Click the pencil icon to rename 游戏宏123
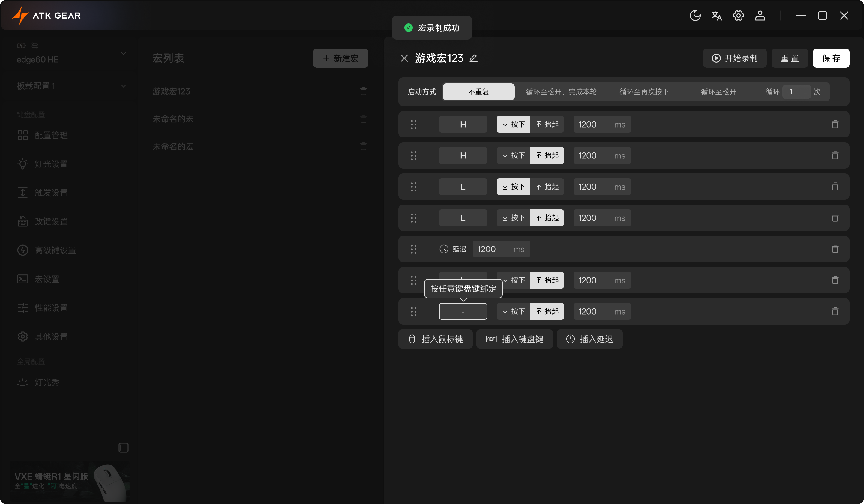This screenshot has height=504, width=864. tap(473, 58)
